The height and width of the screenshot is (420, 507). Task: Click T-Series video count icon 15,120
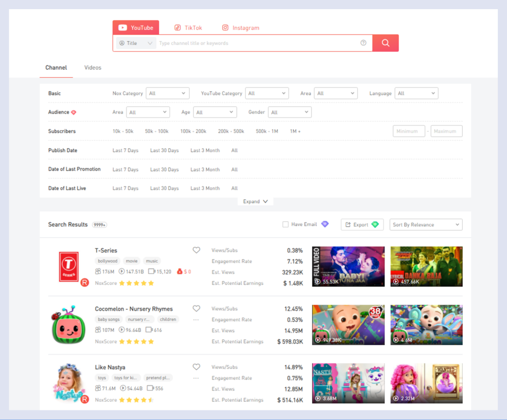[x=152, y=271]
